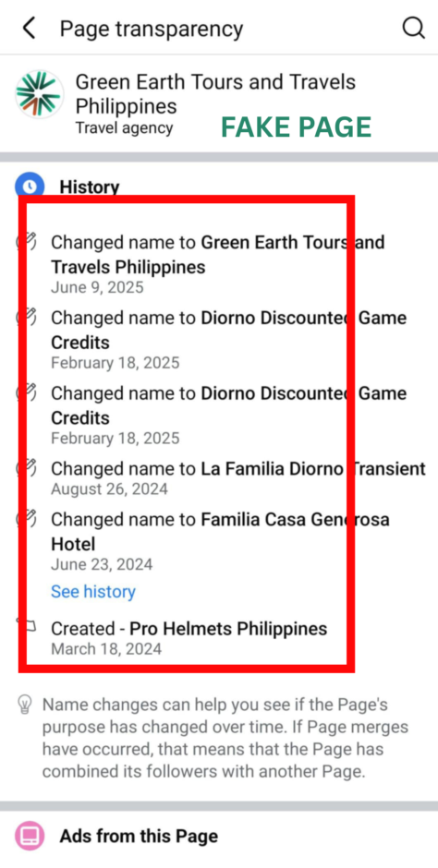Tap the Travel agency category text

[x=124, y=127]
